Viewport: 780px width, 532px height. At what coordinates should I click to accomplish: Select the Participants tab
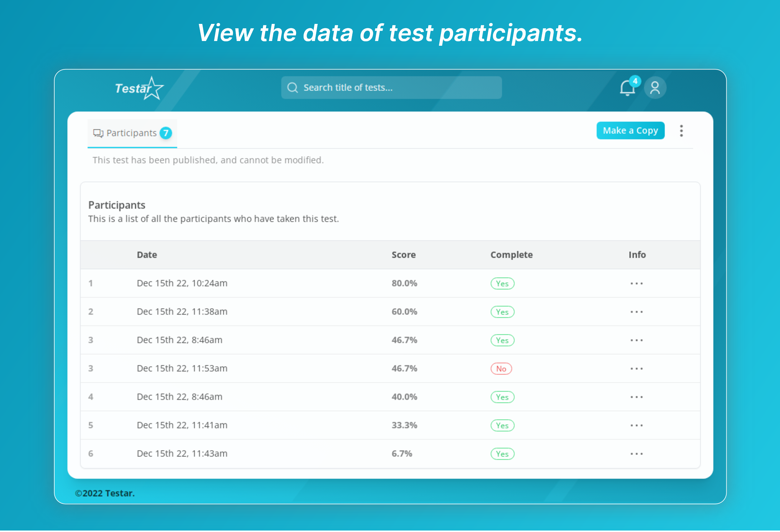click(x=131, y=133)
